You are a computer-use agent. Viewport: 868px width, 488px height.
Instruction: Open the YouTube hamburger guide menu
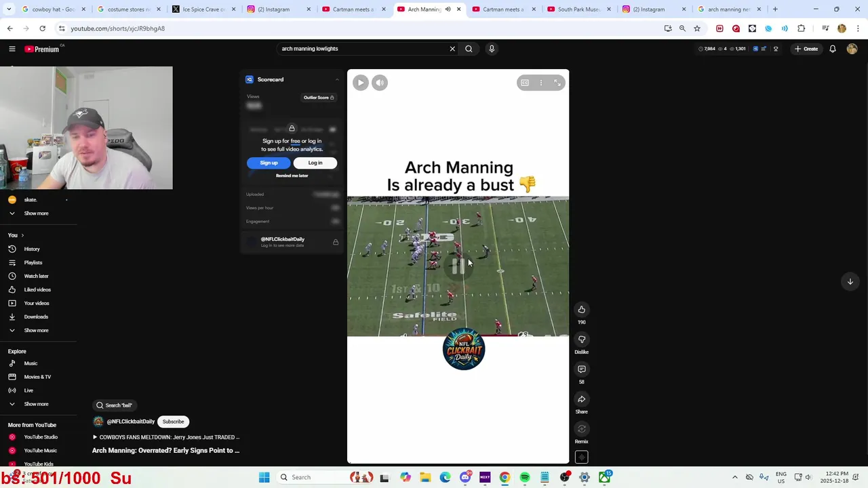coord(12,49)
